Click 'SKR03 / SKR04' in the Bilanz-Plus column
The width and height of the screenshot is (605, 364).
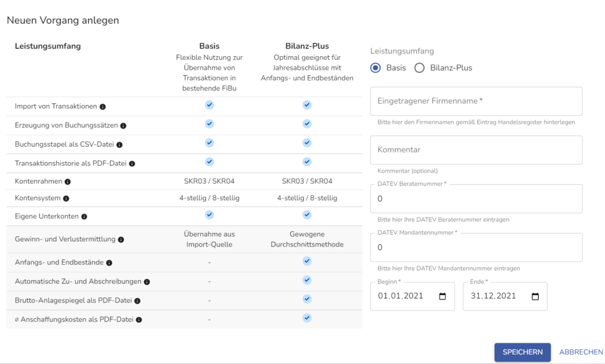(307, 181)
